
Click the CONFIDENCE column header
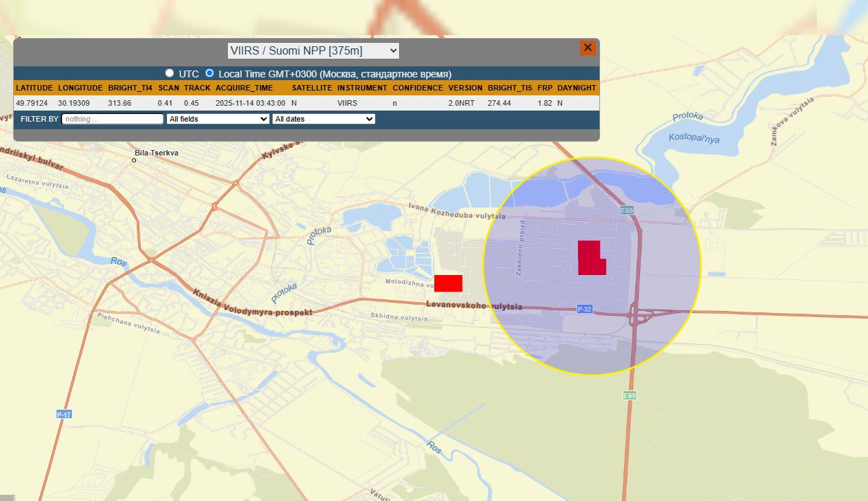[x=418, y=88]
